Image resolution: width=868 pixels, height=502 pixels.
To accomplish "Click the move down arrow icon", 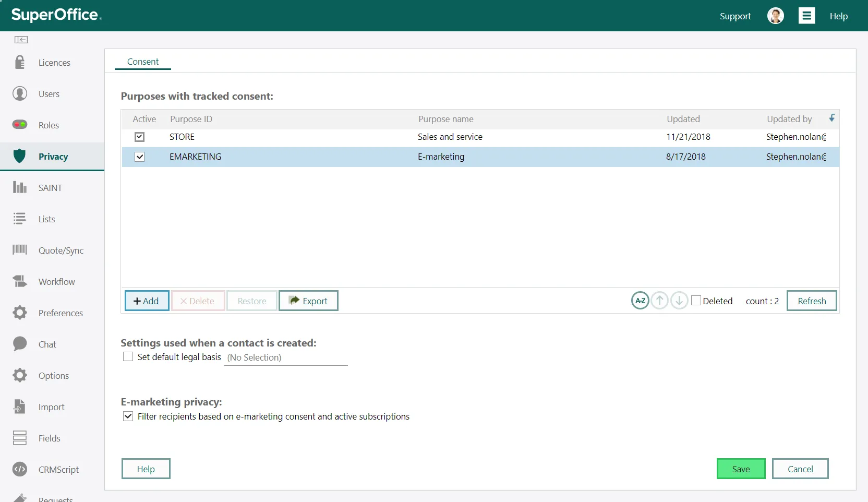I will pyautogui.click(x=679, y=301).
